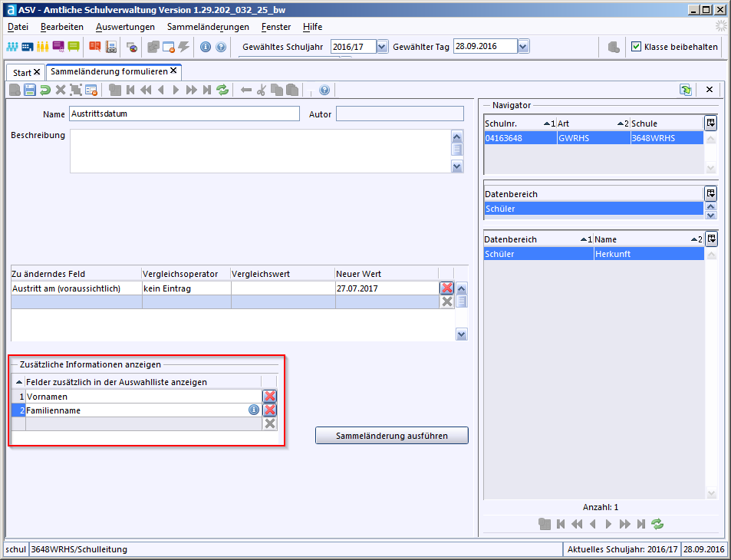
Task: Toggle the Klasse beibehalten checkbox
Action: (636, 47)
